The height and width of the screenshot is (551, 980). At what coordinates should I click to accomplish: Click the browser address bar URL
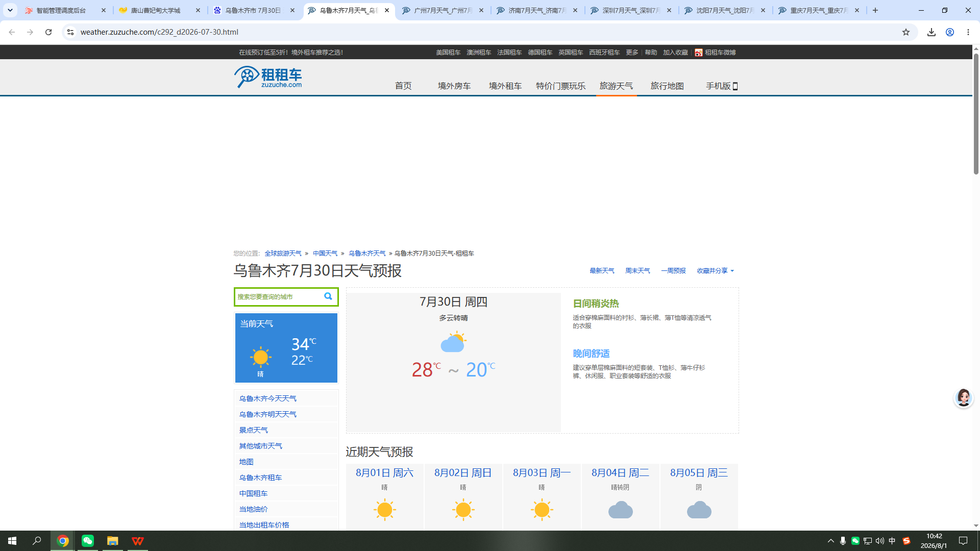coord(159,32)
